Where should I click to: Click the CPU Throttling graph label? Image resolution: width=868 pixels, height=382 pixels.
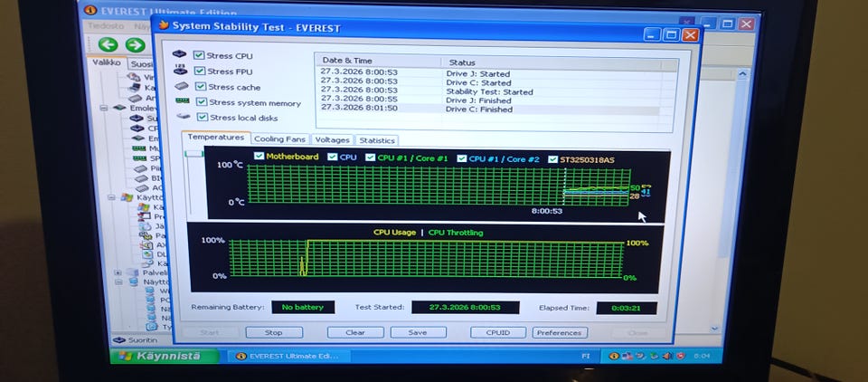click(456, 233)
